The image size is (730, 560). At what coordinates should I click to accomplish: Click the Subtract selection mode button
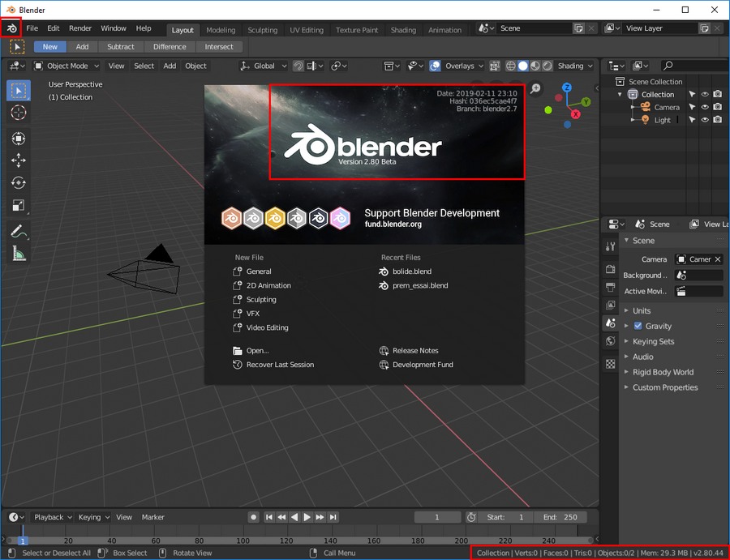121,46
